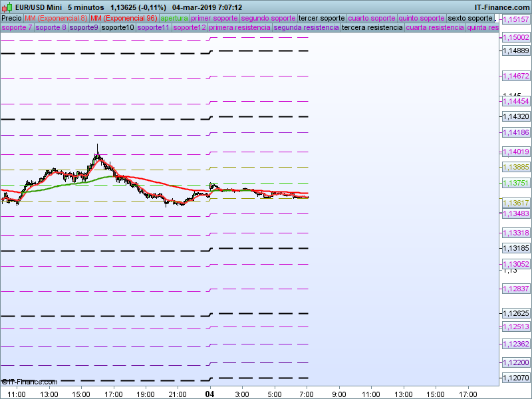Viewport: 532px width, 399px height.
Task: Click the 'soporte10' legend label
Action: (118, 28)
